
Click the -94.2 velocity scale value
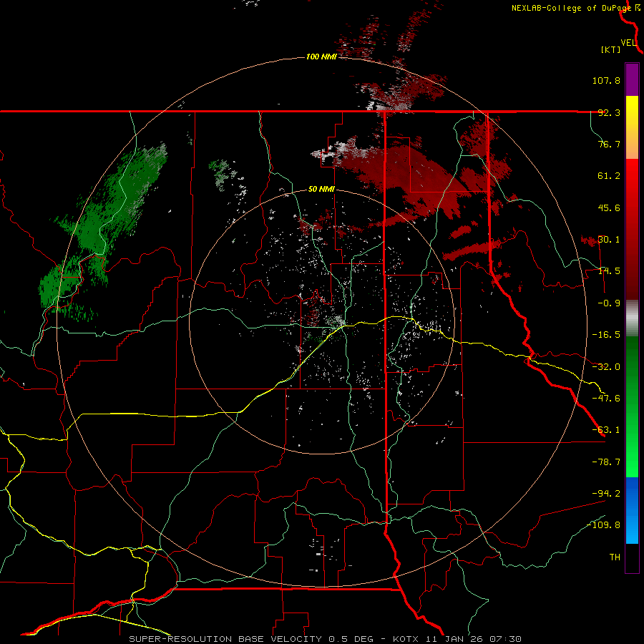tap(606, 493)
